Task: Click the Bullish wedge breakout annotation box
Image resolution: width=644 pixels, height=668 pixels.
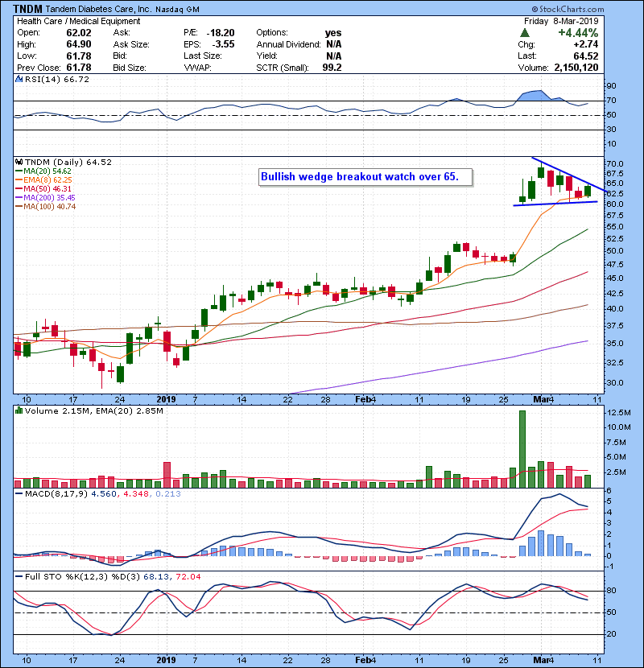Action: click(365, 177)
